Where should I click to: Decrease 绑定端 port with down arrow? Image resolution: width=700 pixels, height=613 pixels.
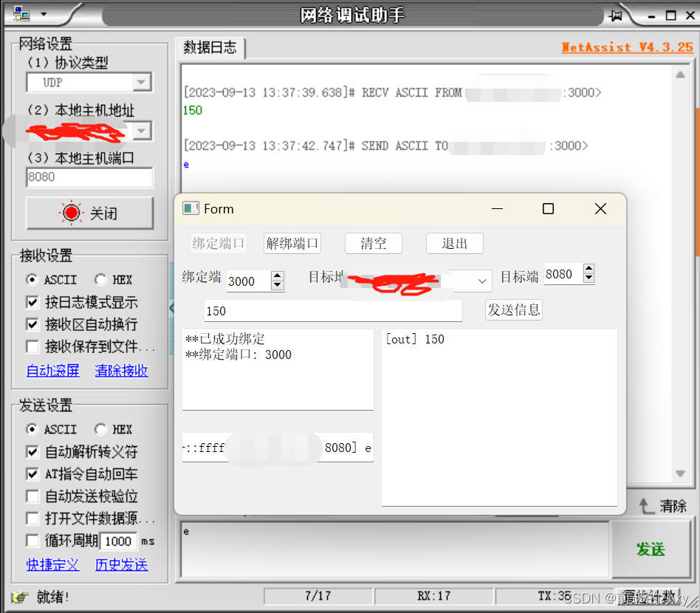277,285
